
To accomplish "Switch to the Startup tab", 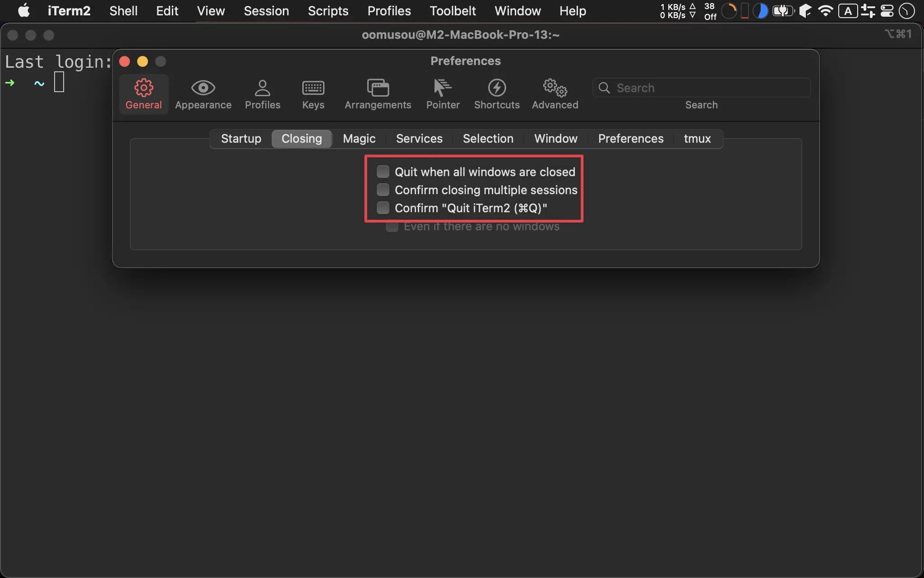I will tap(241, 139).
